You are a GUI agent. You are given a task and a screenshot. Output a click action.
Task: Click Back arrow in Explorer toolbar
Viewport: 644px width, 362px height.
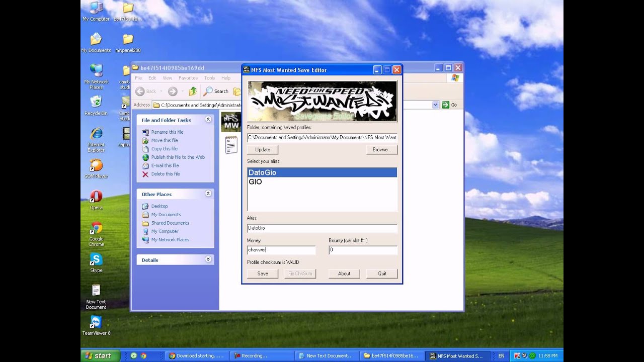pyautogui.click(x=146, y=91)
